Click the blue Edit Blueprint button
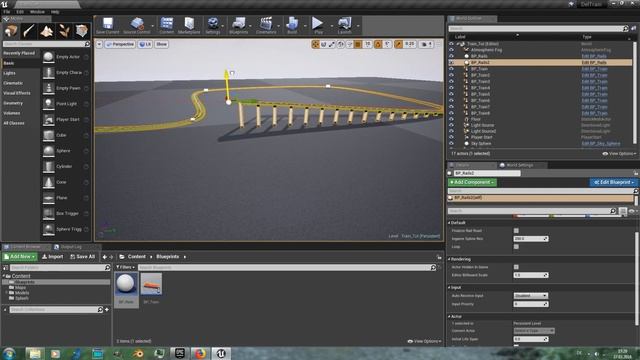640x360 pixels. (x=613, y=182)
